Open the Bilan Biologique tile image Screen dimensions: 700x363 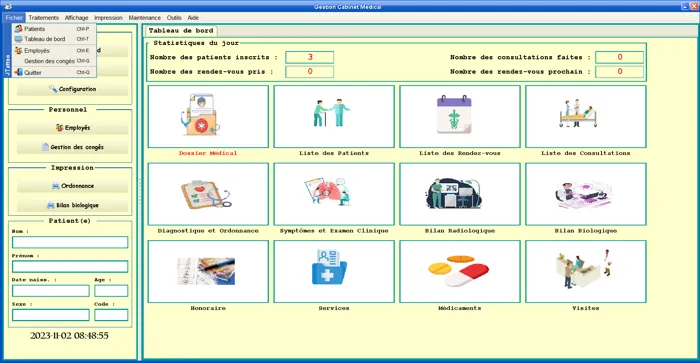586,194
